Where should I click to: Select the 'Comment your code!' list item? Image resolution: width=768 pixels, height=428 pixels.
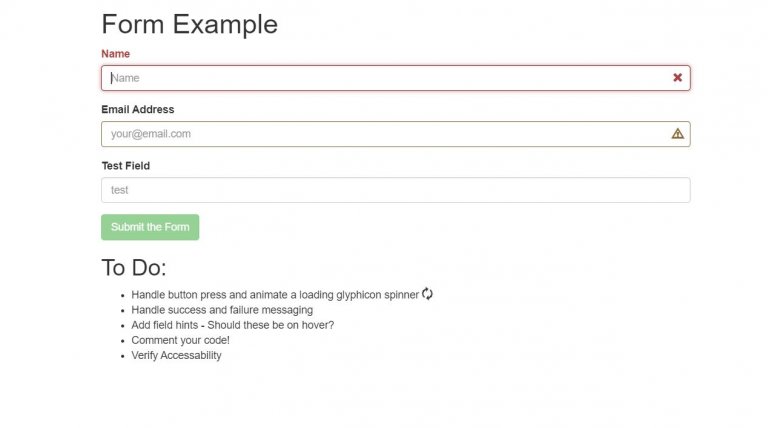180,340
